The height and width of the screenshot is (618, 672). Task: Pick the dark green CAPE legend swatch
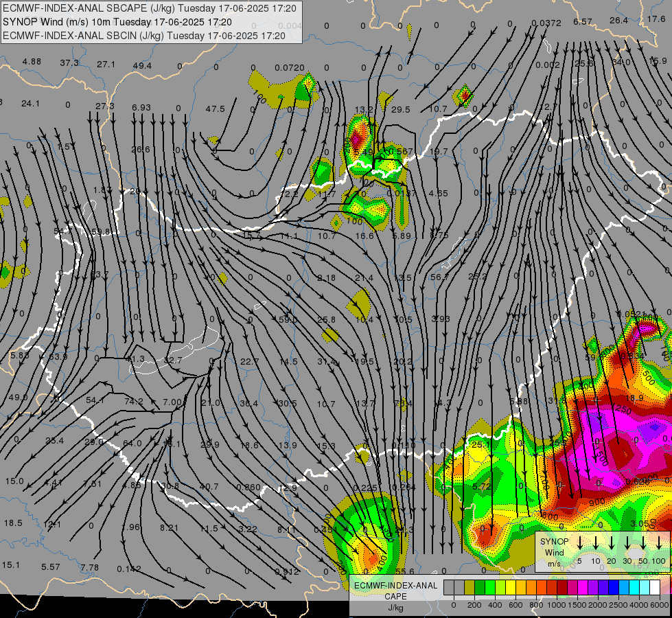pyautogui.click(x=480, y=588)
